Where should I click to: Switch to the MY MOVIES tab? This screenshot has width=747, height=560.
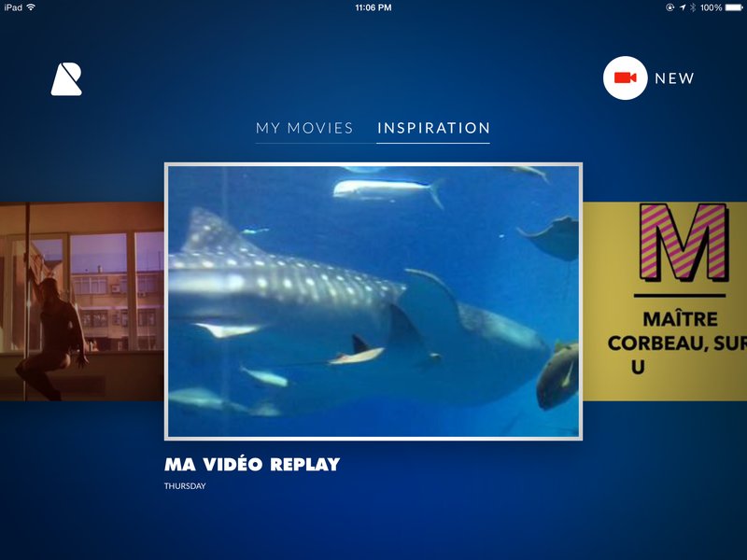(304, 128)
